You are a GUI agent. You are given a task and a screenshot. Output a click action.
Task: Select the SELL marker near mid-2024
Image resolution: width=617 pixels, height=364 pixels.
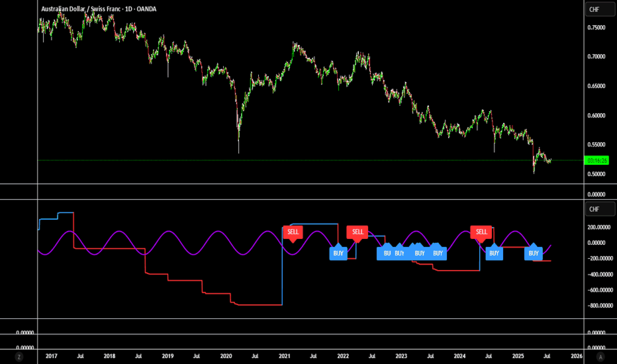[x=481, y=232]
